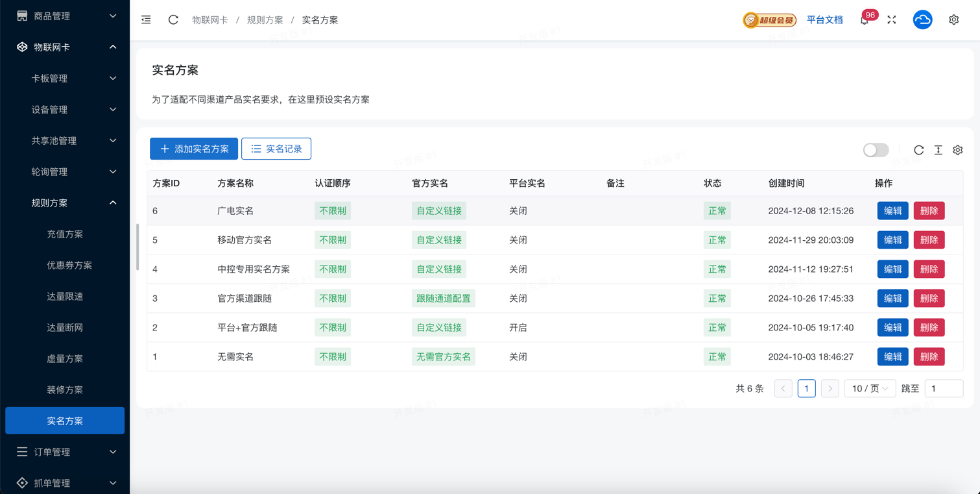Click the refresh icon beside the breadcrumb
The image size is (980, 494).
(173, 20)
